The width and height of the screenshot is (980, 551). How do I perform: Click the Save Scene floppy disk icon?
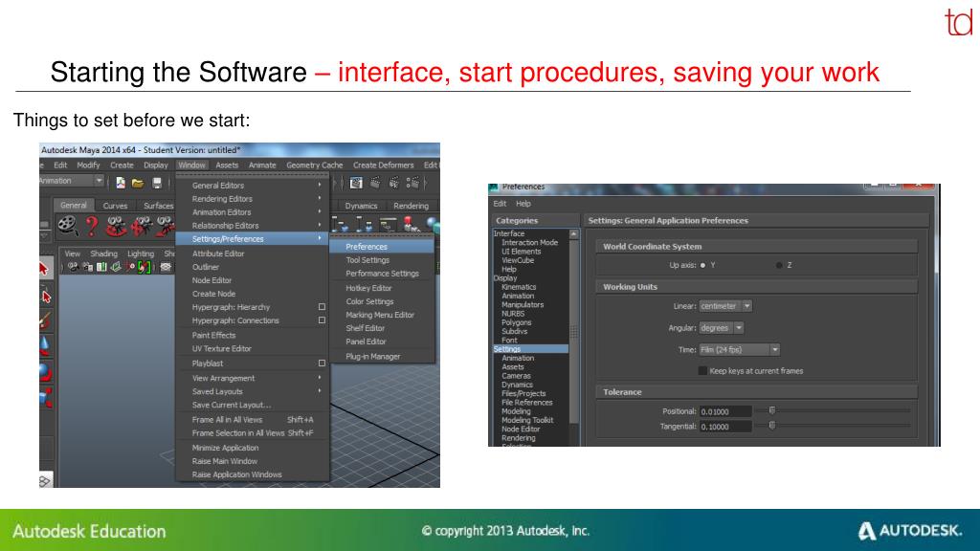point(157,183)
